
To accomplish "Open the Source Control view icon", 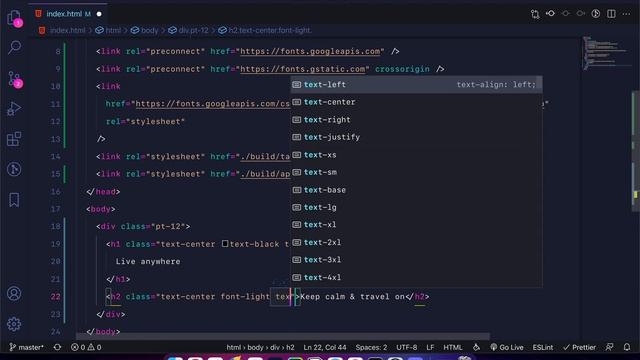I will tap(15, 79).
